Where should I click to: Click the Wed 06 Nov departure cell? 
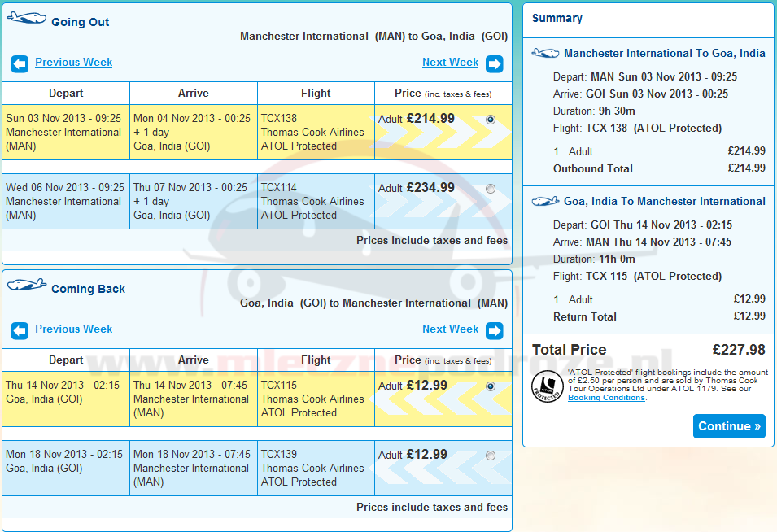point(65,201)
